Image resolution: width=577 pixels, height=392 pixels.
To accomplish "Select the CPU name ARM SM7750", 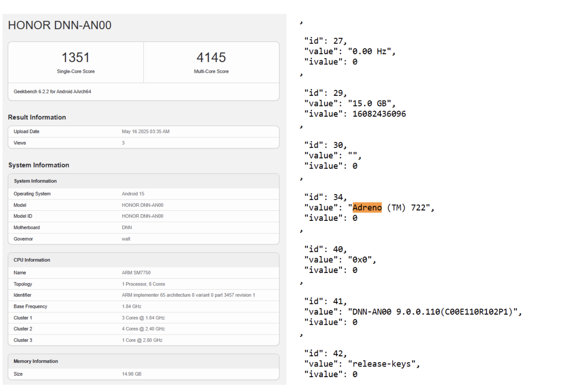I will pyautogui.click(x=136, y=273).
